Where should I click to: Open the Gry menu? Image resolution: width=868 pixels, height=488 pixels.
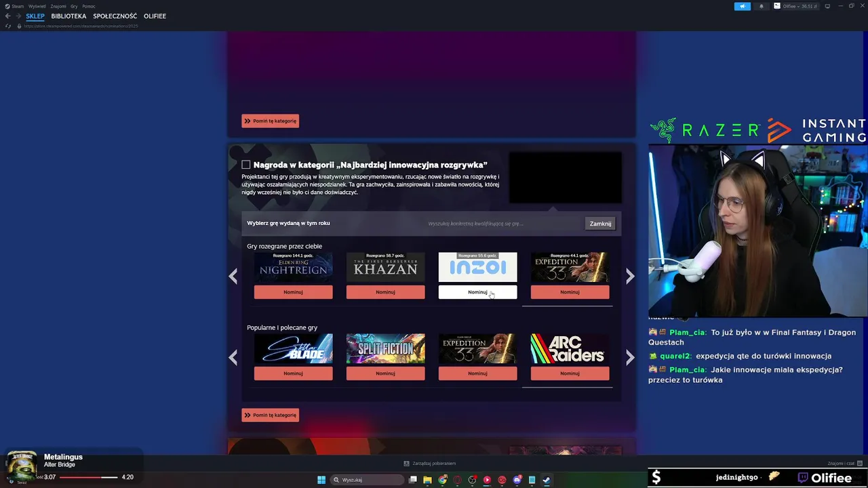pos(74,6)
